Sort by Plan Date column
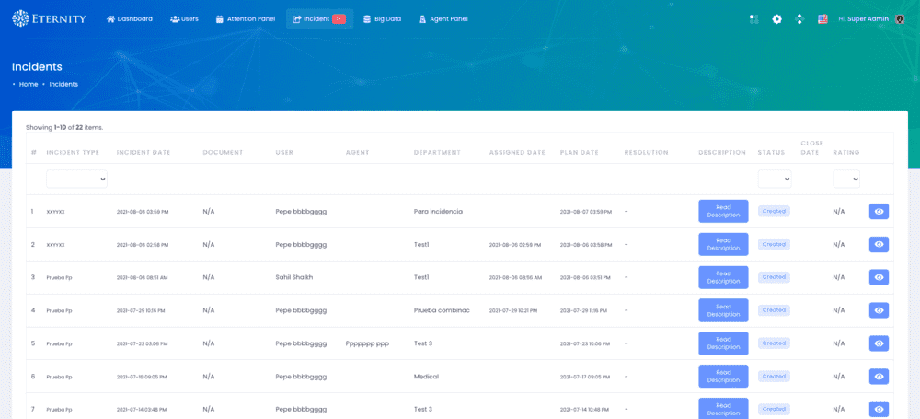 [579, 153]
